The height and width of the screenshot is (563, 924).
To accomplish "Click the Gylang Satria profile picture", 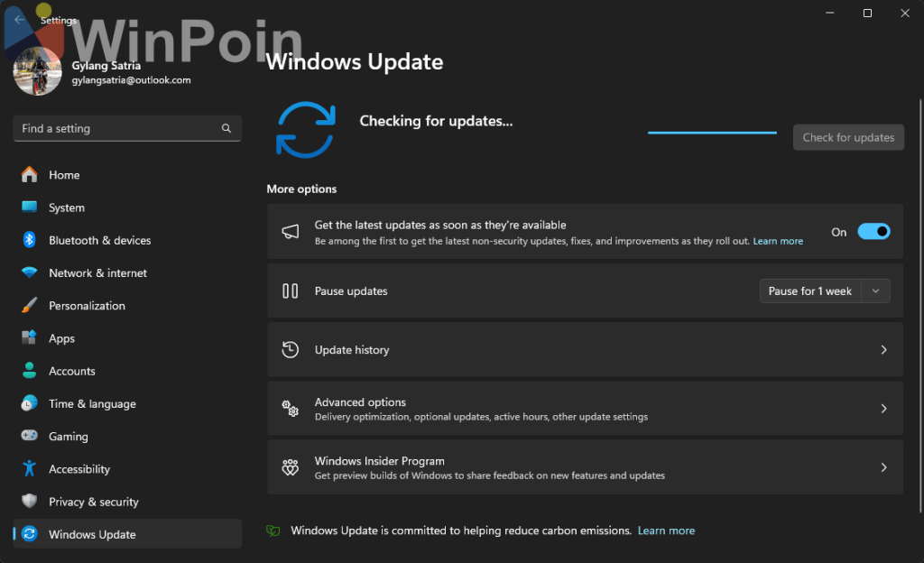I will click(36, 72).
